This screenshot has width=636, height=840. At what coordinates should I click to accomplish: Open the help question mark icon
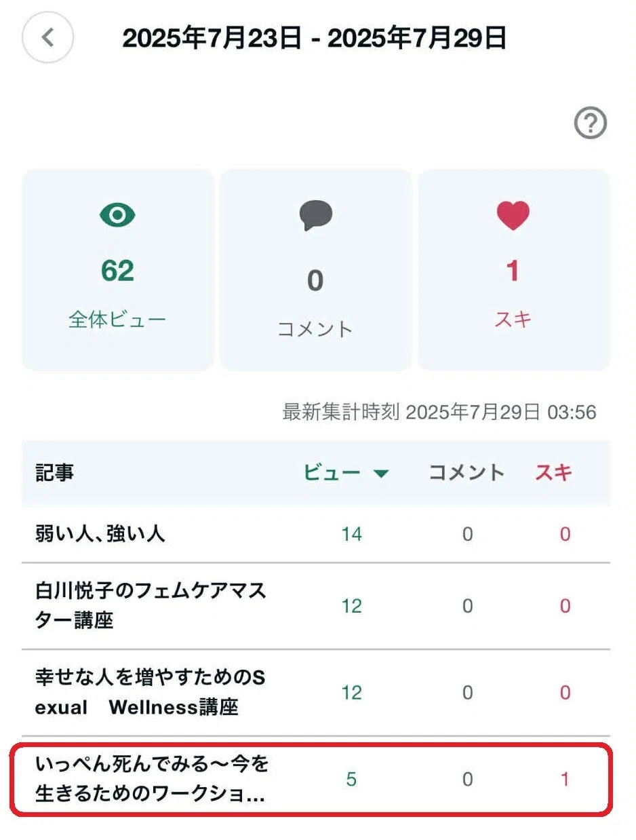click(x=590, y=123)
